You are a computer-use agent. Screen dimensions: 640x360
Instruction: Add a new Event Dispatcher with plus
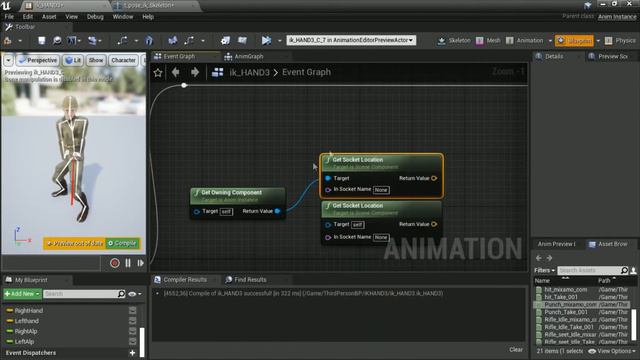click(132, 353)
